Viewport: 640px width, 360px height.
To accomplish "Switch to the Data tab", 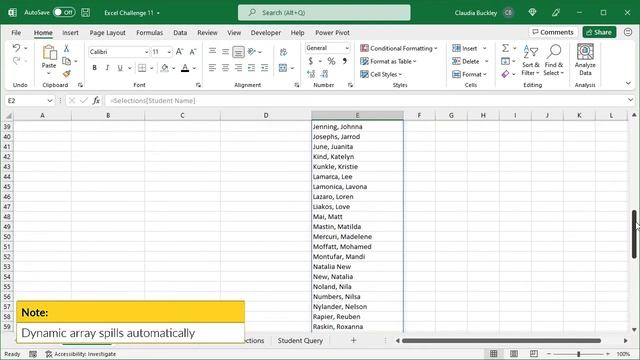I will point(180,33).
